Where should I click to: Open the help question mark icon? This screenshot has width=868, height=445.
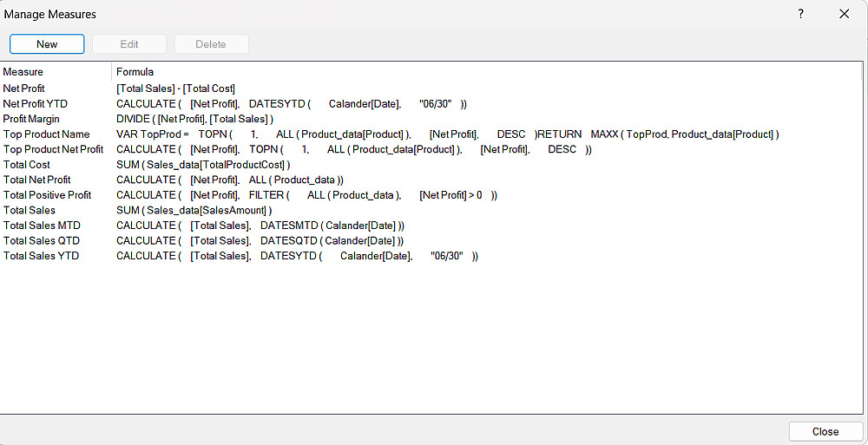tap(800, 15)
